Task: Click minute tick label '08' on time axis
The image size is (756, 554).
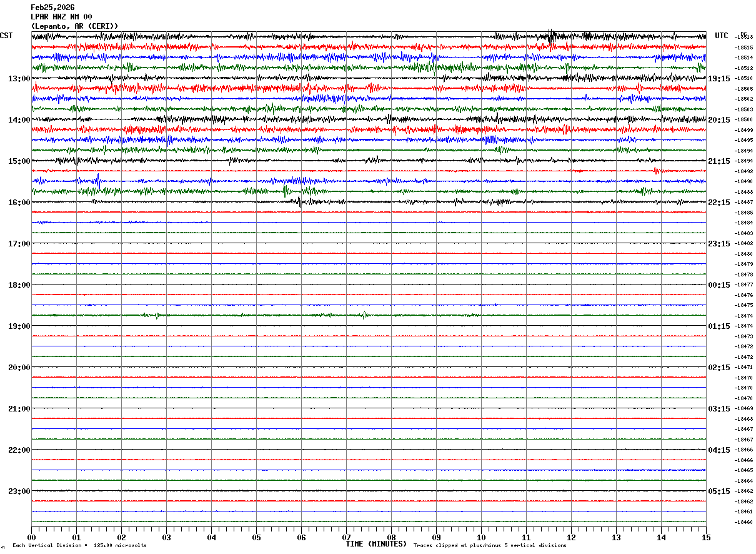Action: pos(391,538)
